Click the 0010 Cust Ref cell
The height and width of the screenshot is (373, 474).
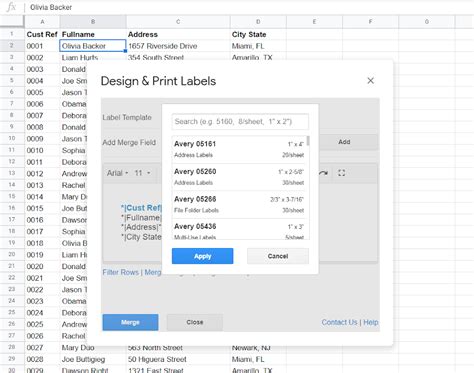tap(42, 150)
